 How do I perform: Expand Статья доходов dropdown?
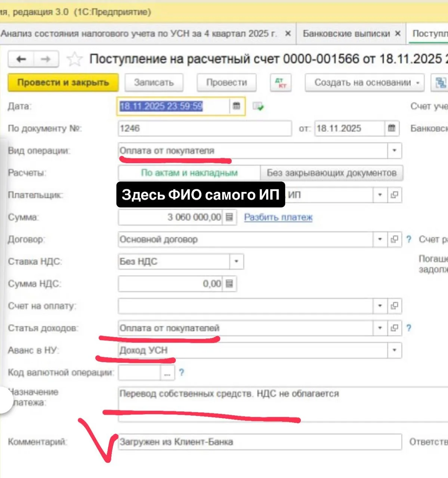tap(380, 328)
